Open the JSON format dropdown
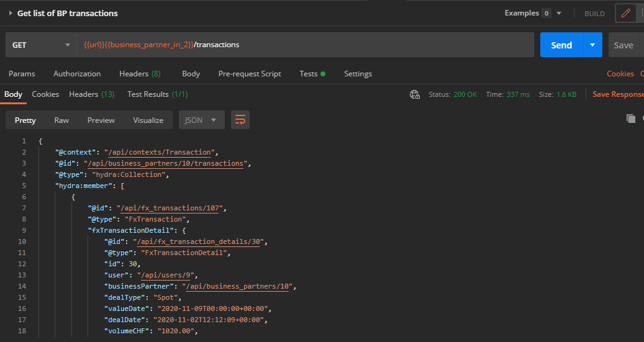644x342 pixels. click(x=201, y=120)
